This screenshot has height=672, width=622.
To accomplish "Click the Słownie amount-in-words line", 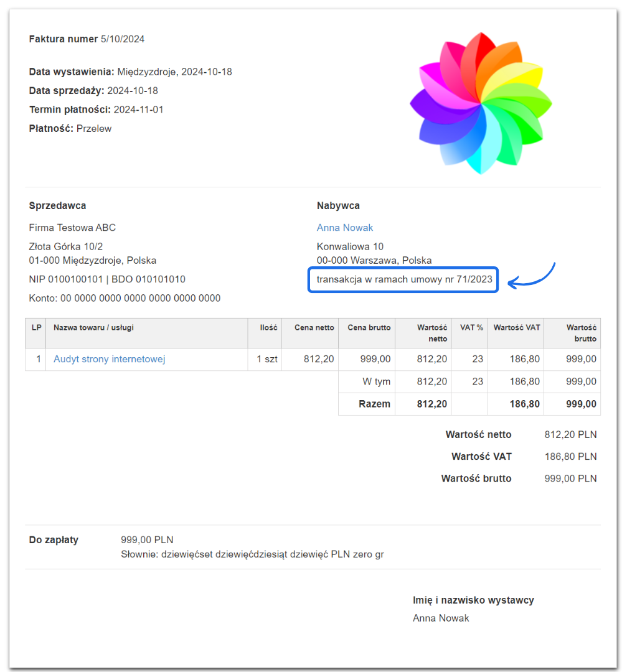I will [x=252, y=554].
